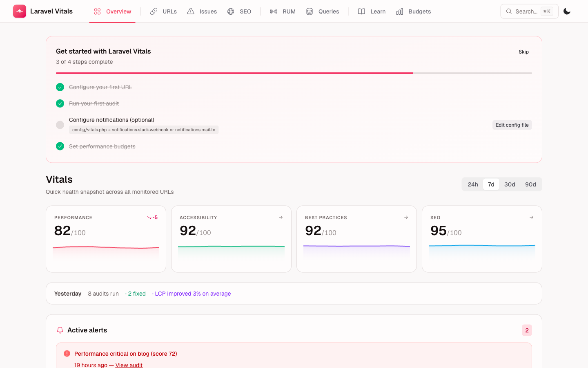Skip the getting started checklist
Screen dimensions: 588x368
tap(523, 52)
